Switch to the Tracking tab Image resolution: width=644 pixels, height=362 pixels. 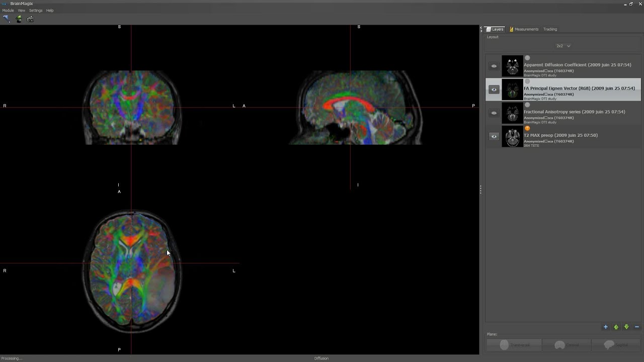(x=550, y=29)
